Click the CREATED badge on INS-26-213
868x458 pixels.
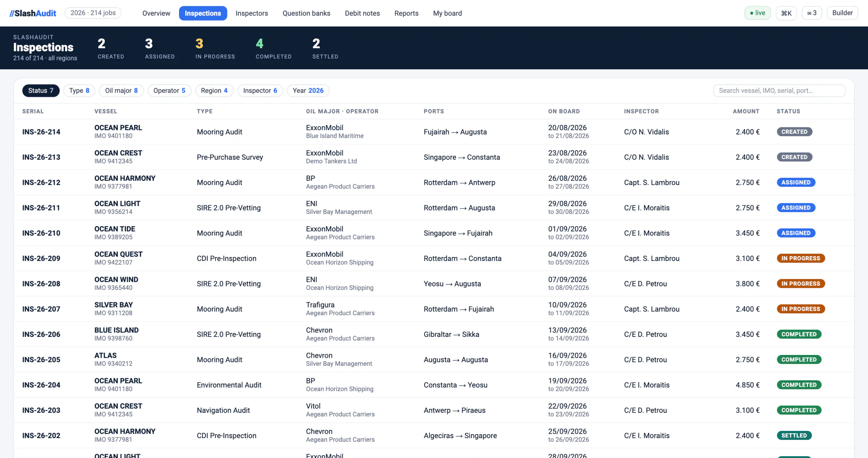point(795,157)
